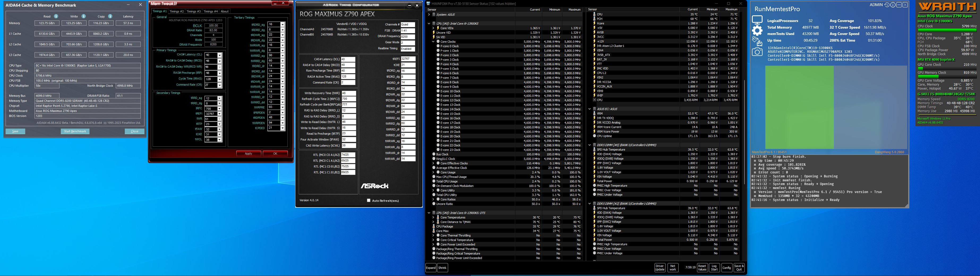
Task: Click the RunMemtestPro green coverage progress area
Action: (799, 107)
